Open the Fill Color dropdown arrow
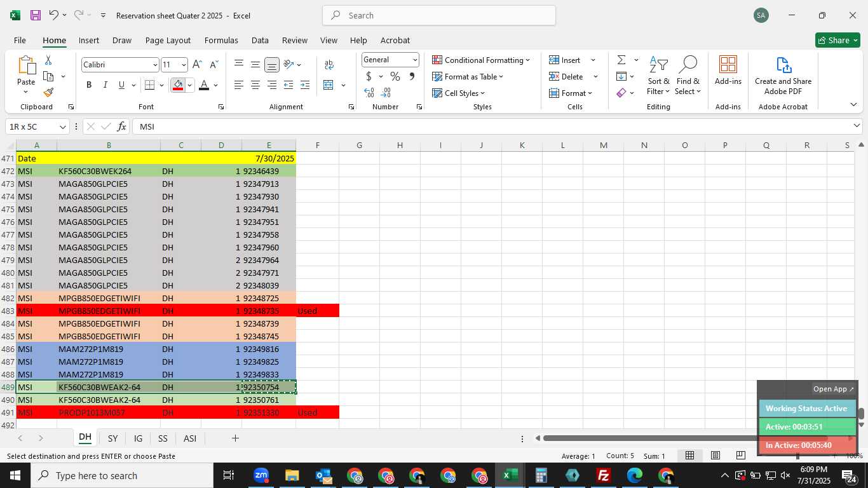 pos(189,85)
